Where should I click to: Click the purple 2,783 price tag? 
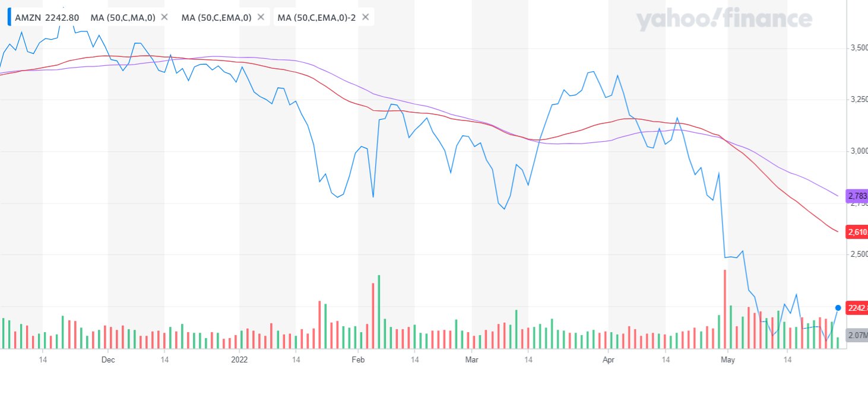pyautogui.click(x=858, y=195)
